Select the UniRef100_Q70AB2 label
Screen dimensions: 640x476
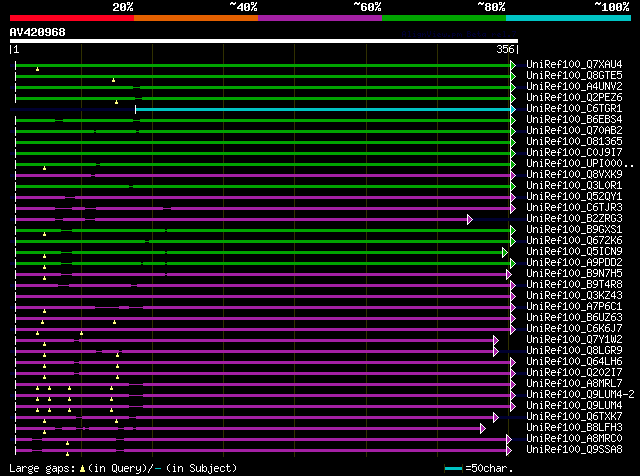(574, 131)
